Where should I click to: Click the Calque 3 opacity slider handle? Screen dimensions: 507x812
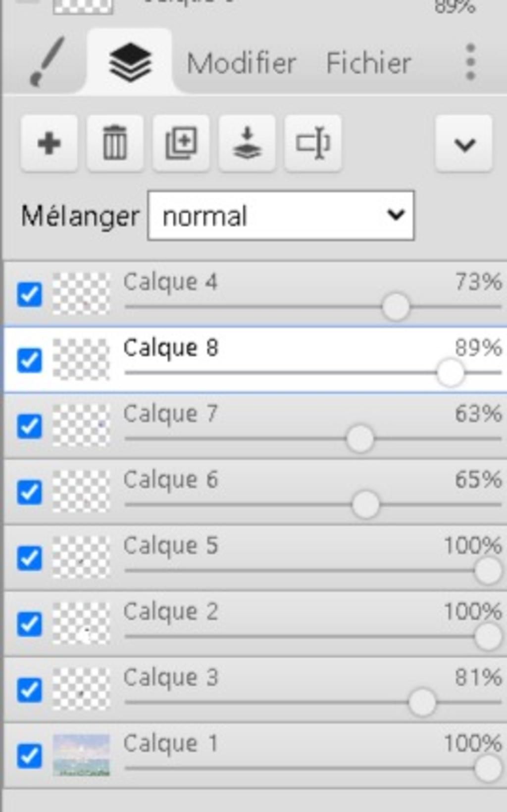(422, 702)
